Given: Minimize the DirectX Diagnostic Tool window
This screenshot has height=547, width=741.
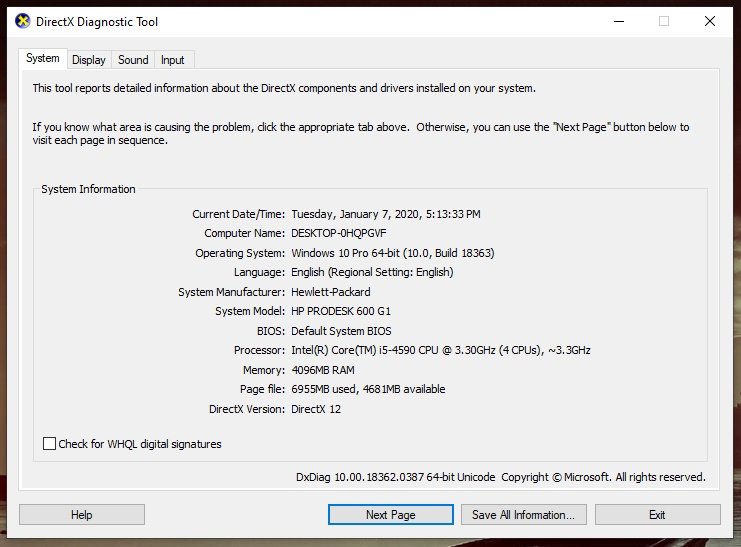Looking at the screenshot, I should [x=619, y=21].
